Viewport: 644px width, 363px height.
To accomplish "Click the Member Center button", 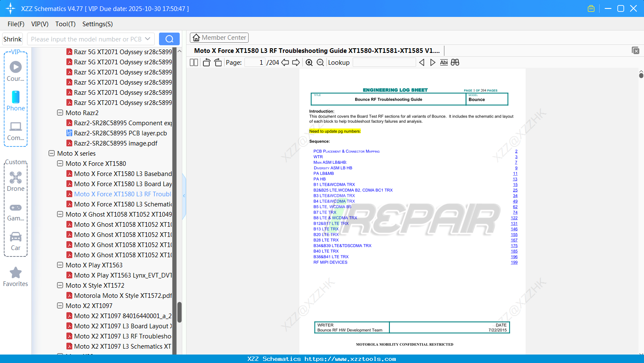I will click(219, 37).
